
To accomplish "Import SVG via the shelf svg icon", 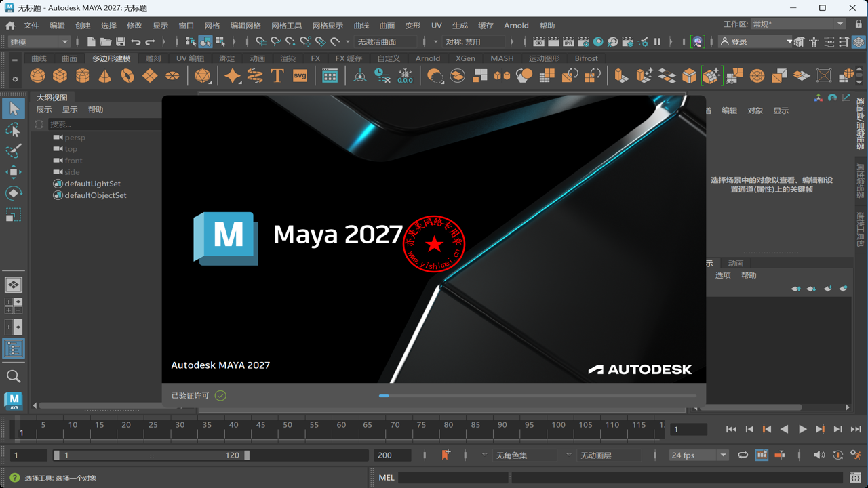I will (300, 76).
